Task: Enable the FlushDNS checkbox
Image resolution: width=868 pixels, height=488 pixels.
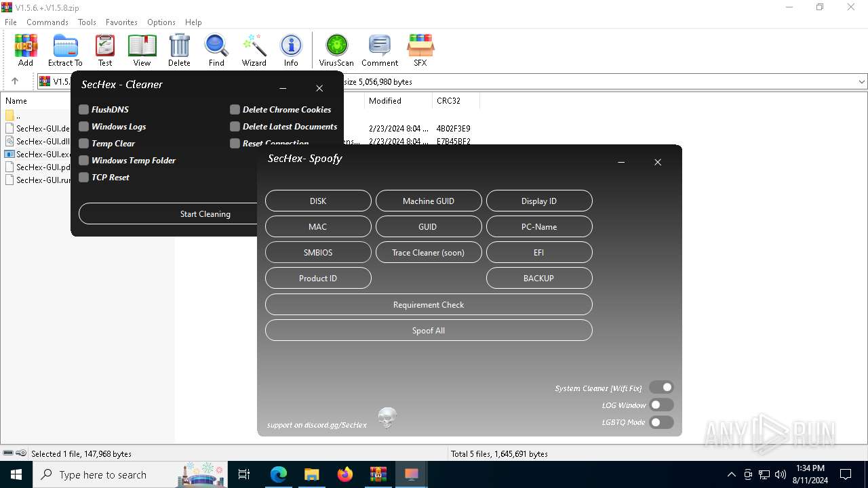Action: pyautogui.click(x=83, y=109)
